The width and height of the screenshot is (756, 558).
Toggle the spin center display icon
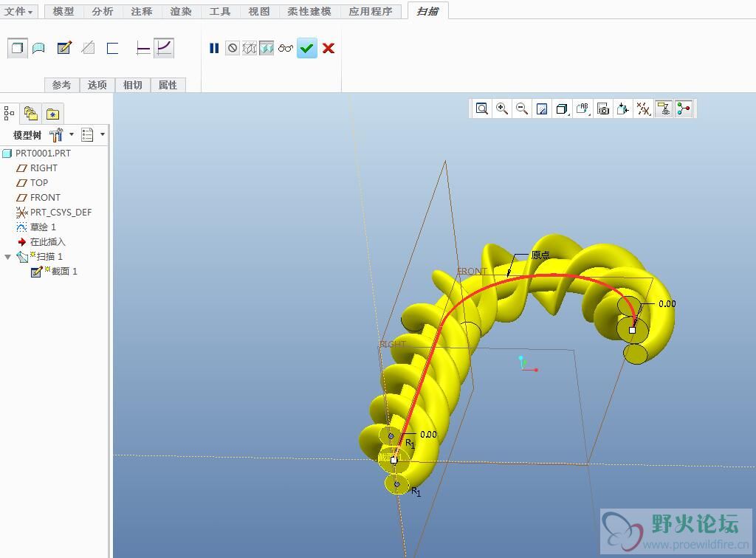coord(684,109)
